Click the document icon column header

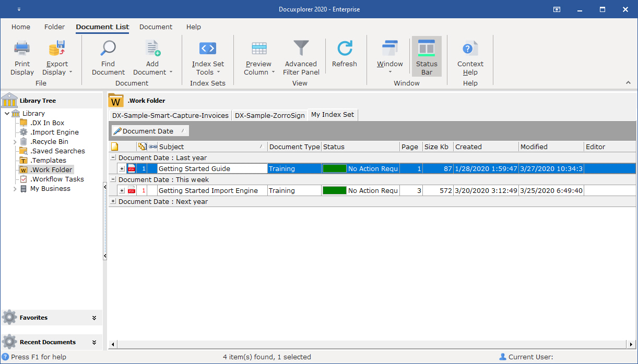pyautogui.click(x=115, y=147)
